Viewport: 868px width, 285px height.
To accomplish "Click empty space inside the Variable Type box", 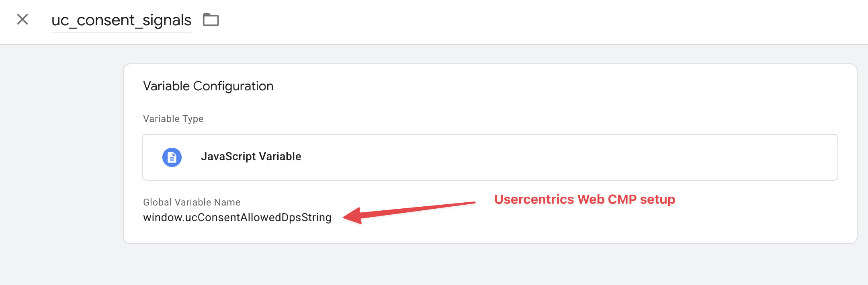I will pyautogui.click(x=563, y=157).
